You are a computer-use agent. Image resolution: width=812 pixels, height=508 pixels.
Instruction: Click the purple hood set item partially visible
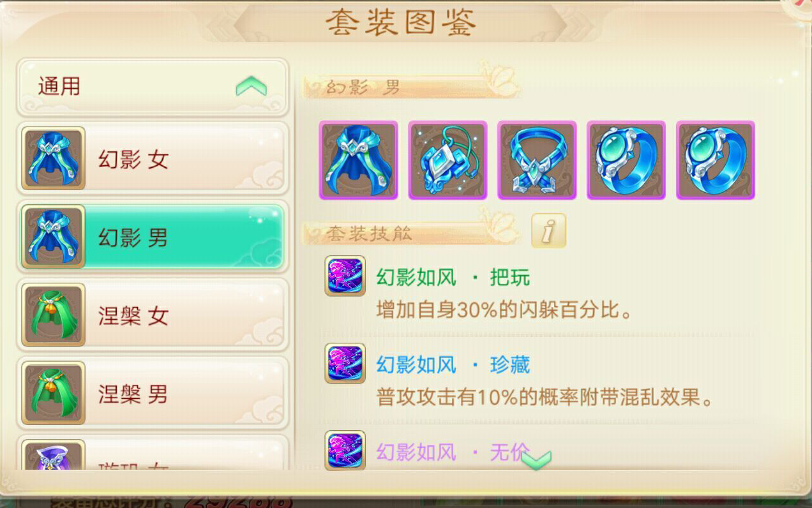coord(54,455)
